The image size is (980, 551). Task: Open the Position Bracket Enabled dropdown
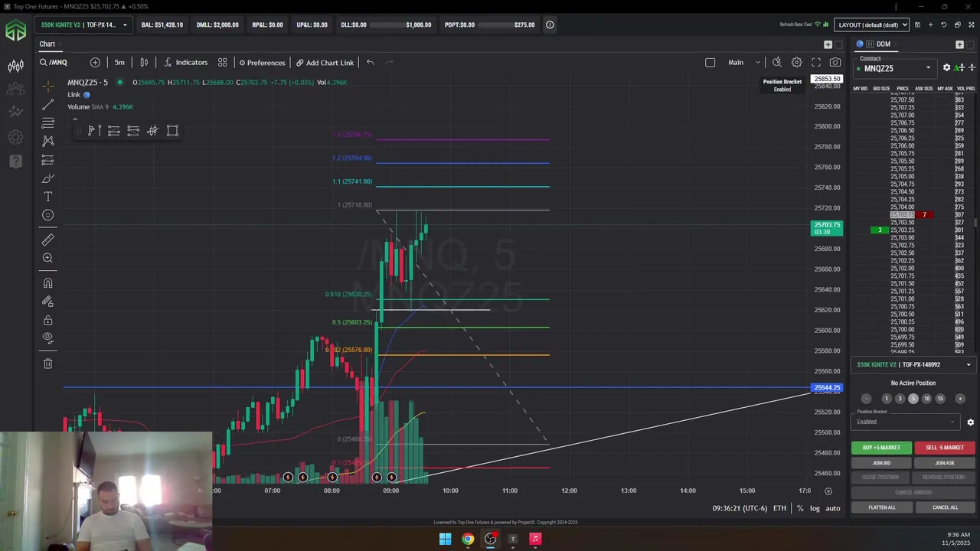point(906,422)
